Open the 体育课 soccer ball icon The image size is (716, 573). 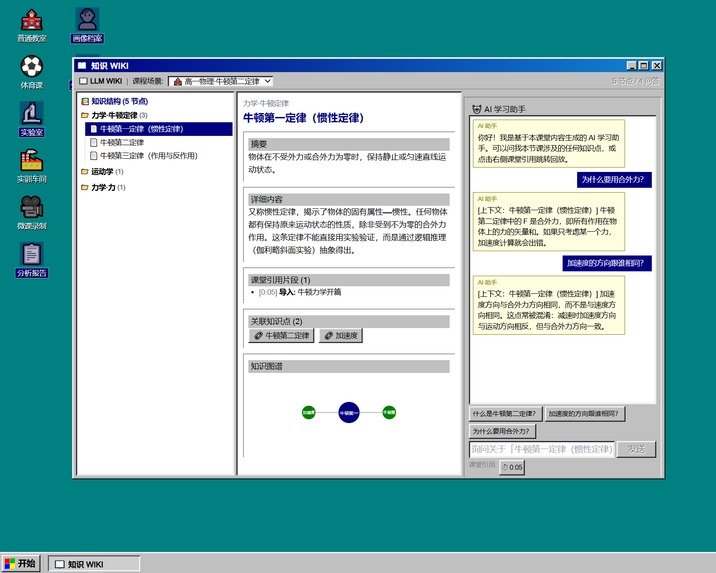coord(32,73)
